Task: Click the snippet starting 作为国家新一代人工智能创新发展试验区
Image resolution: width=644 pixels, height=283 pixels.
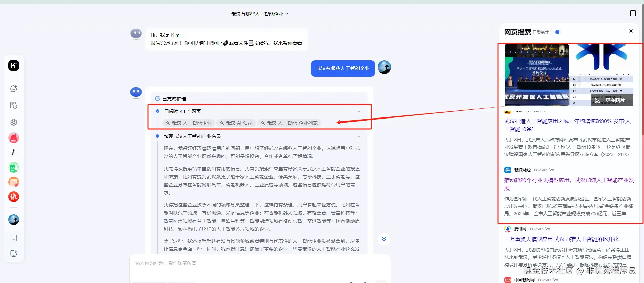Action: [x=568, y=206]
